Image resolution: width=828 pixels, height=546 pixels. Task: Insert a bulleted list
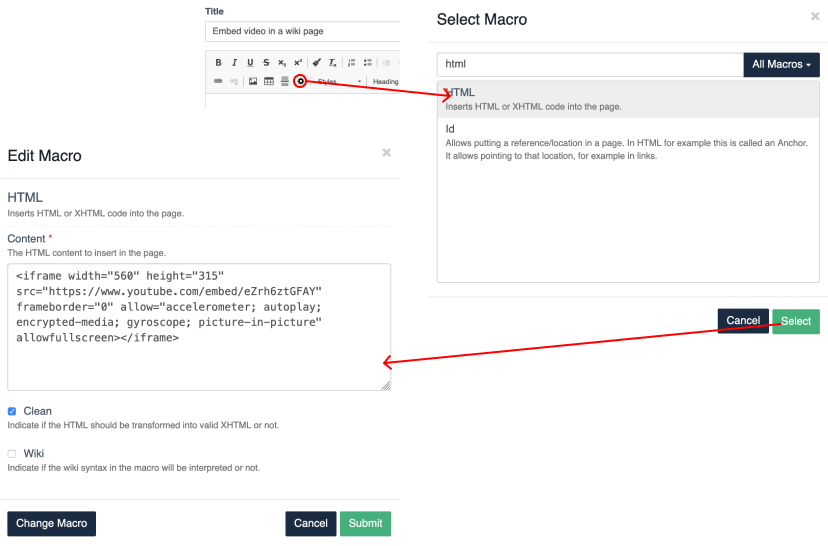coord(368,62)
